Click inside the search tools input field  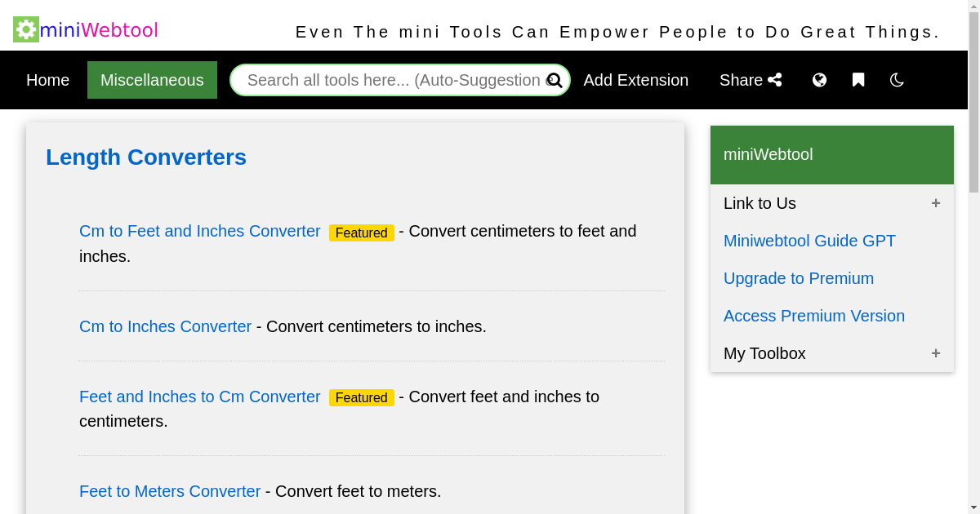click(x=384, y=80)
